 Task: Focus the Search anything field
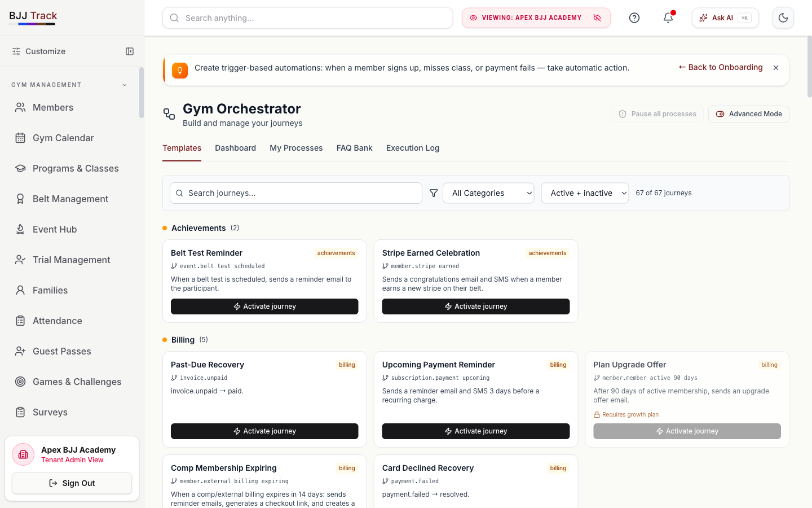pos(307,18)
